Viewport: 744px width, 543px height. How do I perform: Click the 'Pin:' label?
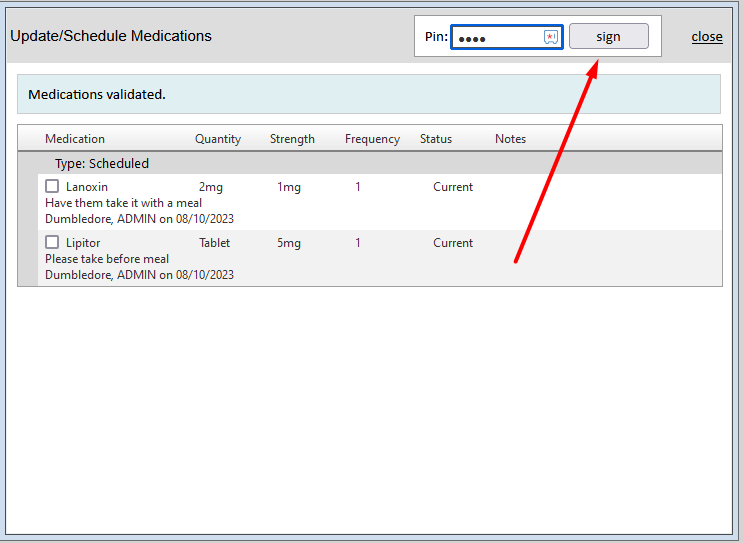(436, 37)
